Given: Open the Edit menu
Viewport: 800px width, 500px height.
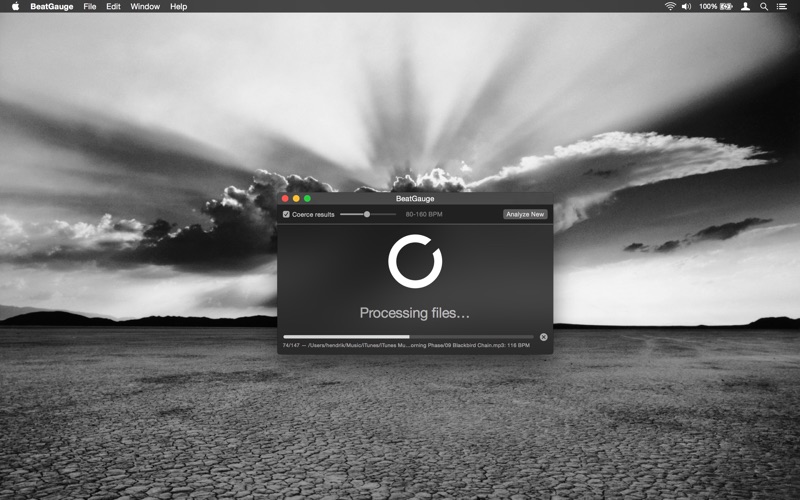Looking at the screenshot, I should point(113,6).
